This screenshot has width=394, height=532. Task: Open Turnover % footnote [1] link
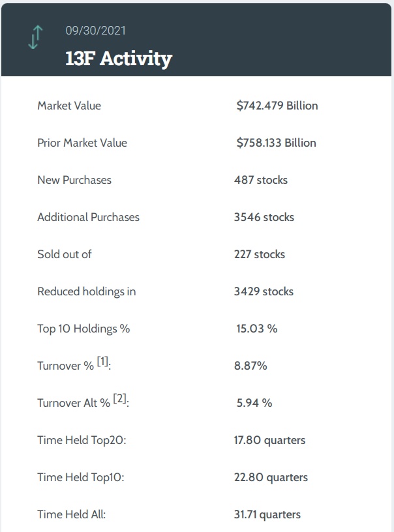[103, 361]
